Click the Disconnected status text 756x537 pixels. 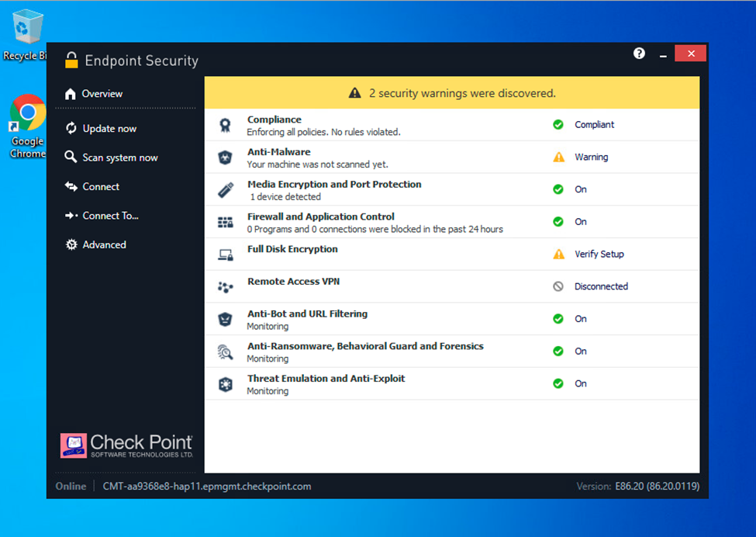[x=601, y=286]
